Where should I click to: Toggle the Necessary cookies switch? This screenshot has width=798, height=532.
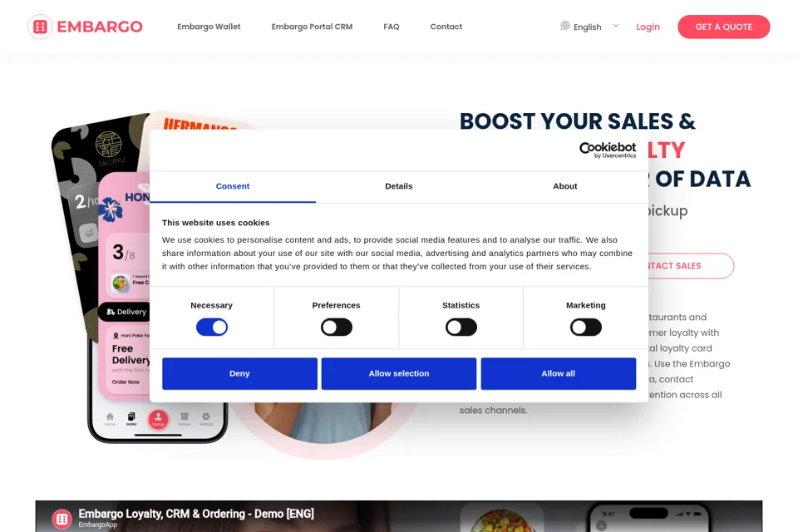(212, 328)
